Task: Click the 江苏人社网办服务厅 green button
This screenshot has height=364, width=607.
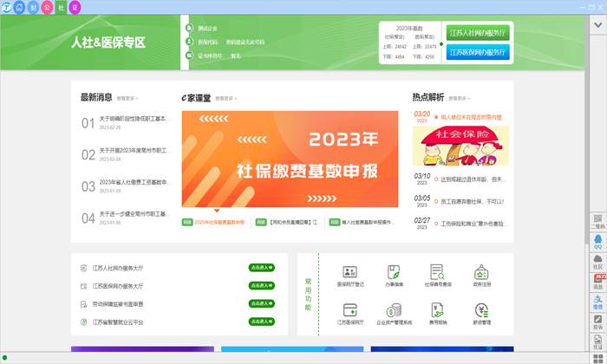Action: [x=478, y=33]
